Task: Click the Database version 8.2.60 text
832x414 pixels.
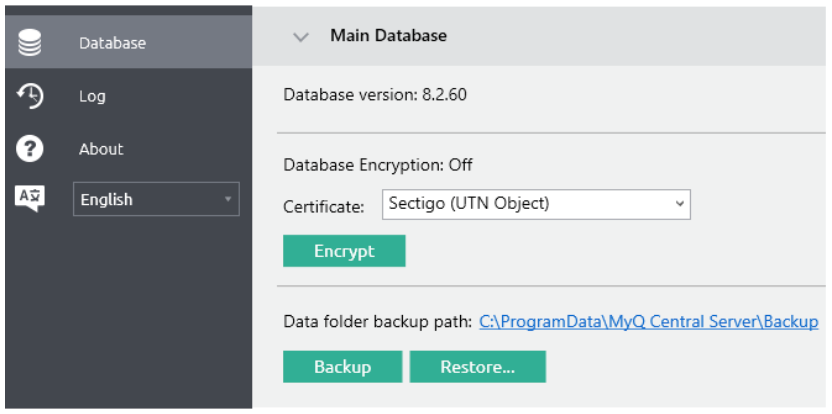Action: coord(375,95)
